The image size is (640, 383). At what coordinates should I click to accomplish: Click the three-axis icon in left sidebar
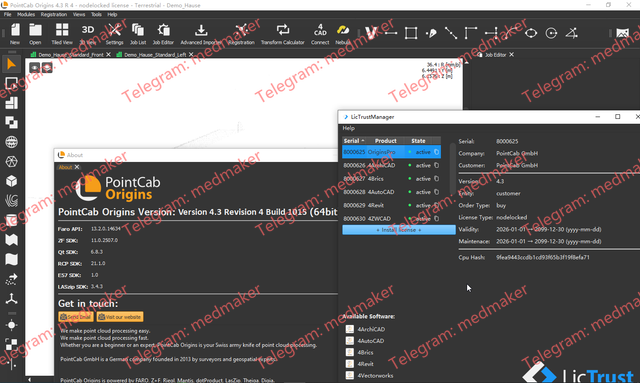click(x=11, y=298)
